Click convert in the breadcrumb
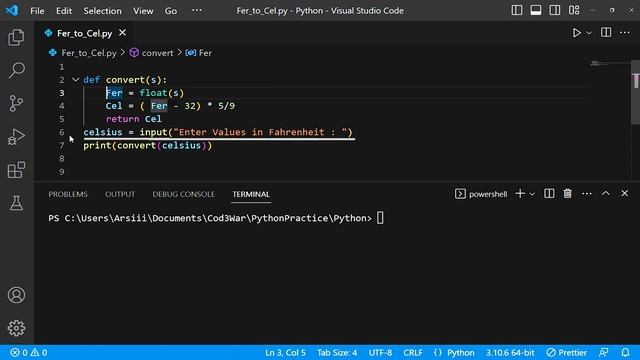This screenshot has height=360, width=640. coord(157,53)
